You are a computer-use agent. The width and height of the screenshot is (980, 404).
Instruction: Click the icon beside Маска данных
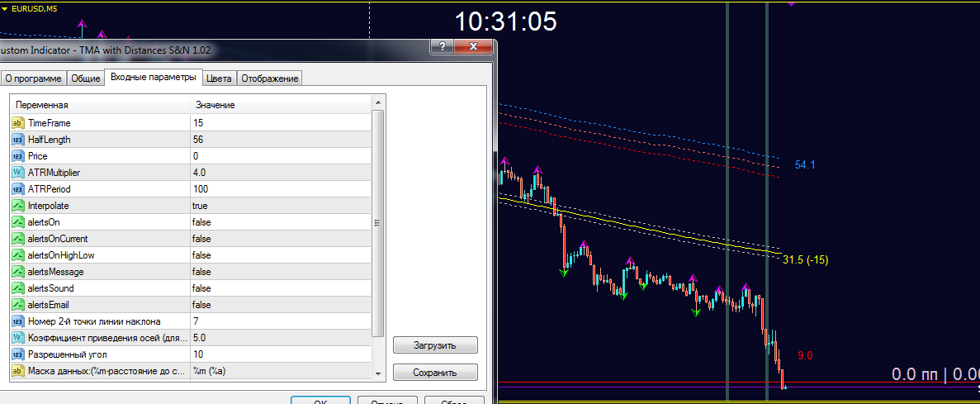coord(17,371)
